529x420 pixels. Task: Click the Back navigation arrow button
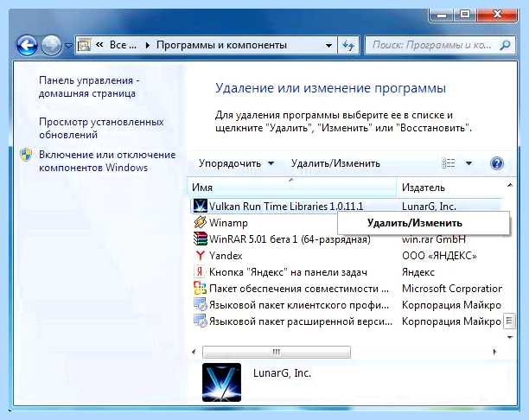(27, 45)
